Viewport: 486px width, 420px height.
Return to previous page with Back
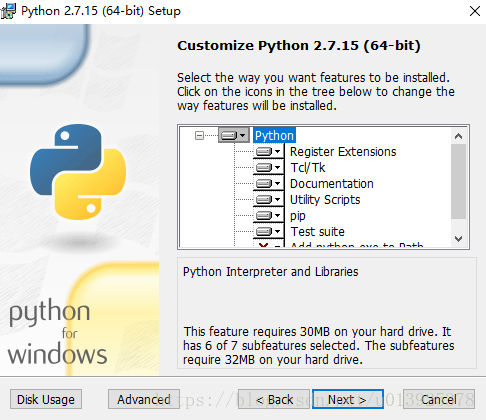click(274, 399)
